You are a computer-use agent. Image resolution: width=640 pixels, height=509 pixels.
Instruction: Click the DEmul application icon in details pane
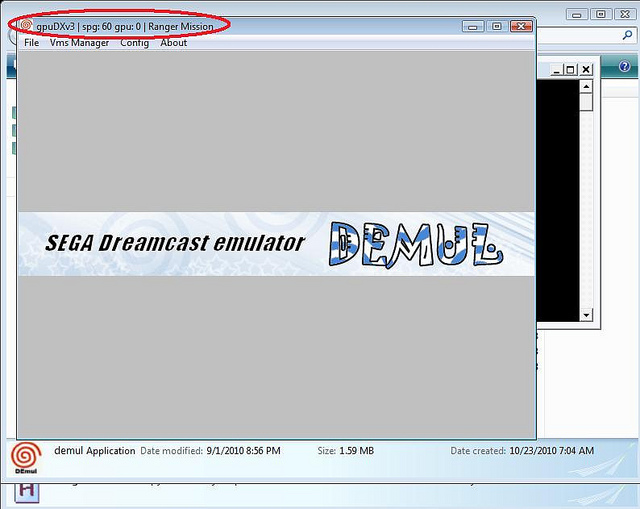point(26,459)
